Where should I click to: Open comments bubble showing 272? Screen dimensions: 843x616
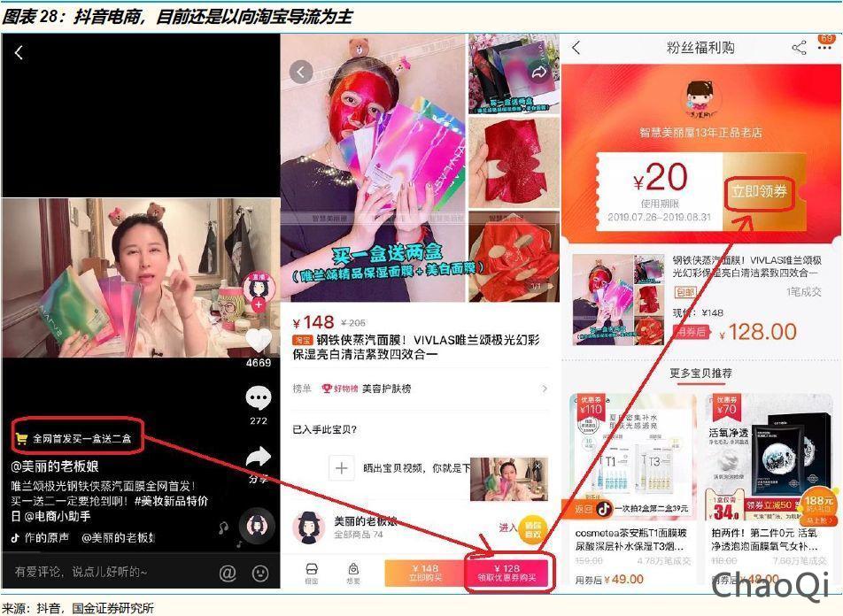(259, 398)
